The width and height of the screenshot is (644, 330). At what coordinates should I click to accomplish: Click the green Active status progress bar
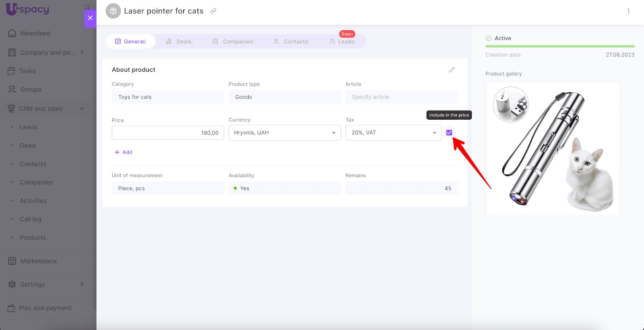[x=560, y=46]
